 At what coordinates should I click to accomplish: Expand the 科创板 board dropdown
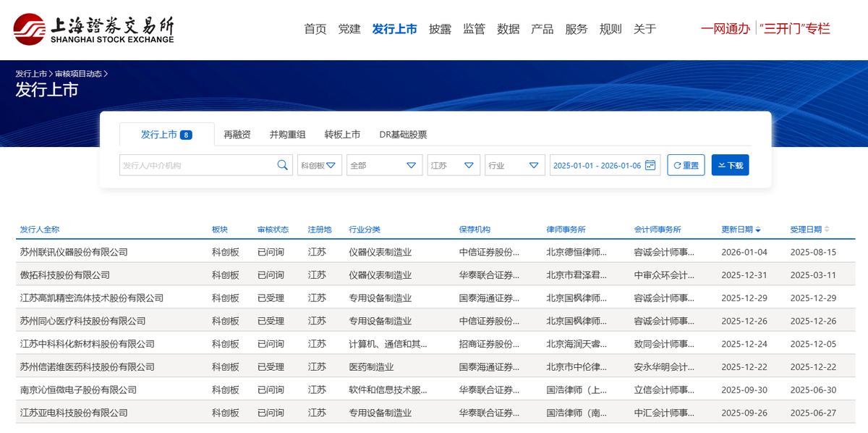319,165
